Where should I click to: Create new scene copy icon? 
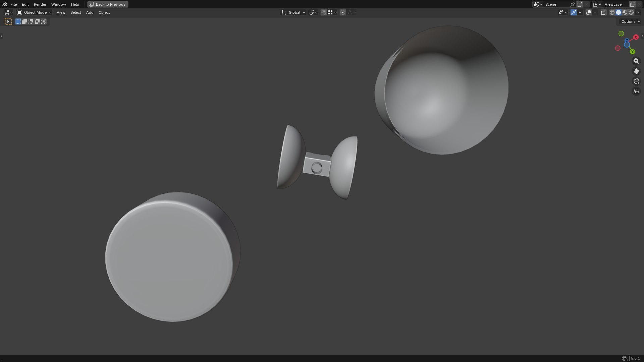coord(580,4)
